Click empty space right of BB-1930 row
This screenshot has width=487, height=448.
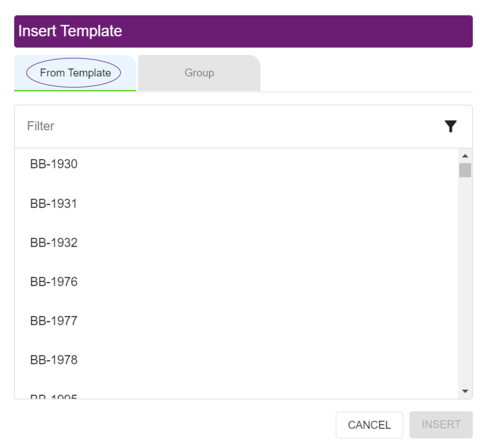pyautogui.click(x=267, y=164)
